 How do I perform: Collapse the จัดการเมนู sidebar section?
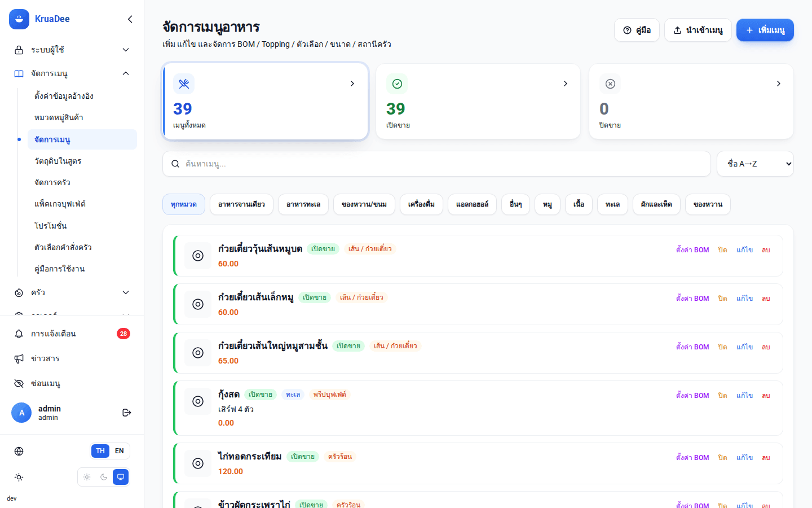(x=72, y=73)
